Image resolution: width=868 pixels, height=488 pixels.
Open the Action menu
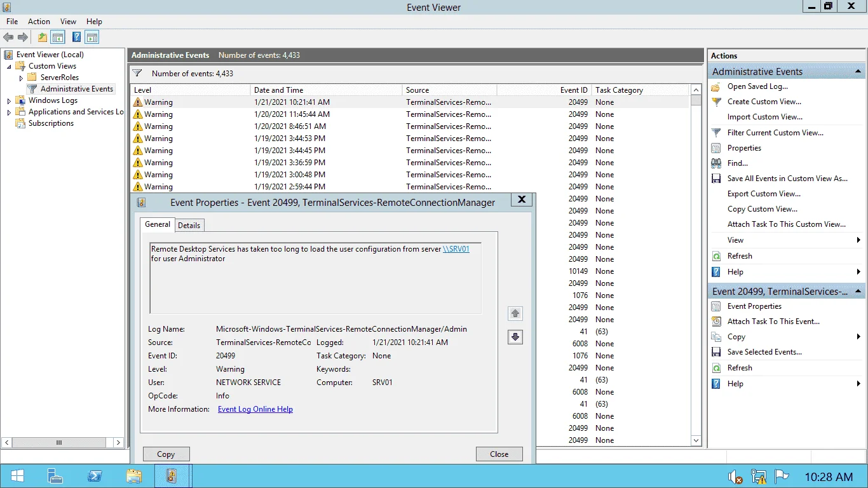coord(39,22)
